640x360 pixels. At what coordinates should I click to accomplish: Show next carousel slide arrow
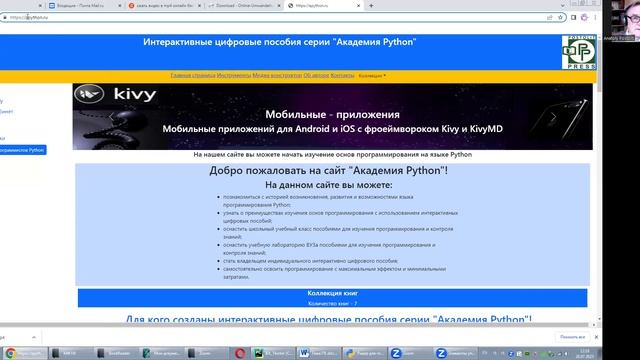[x=553, y=117]
